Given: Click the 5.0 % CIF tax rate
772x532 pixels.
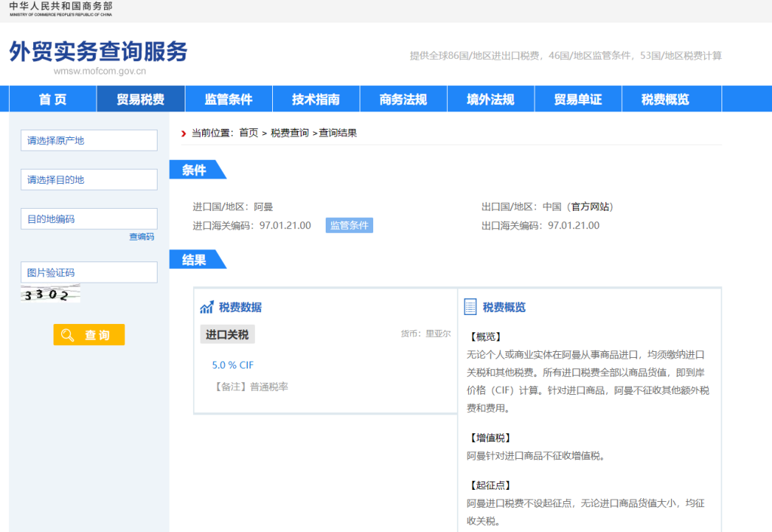Looking at the screenshot, I should [233, 365].
